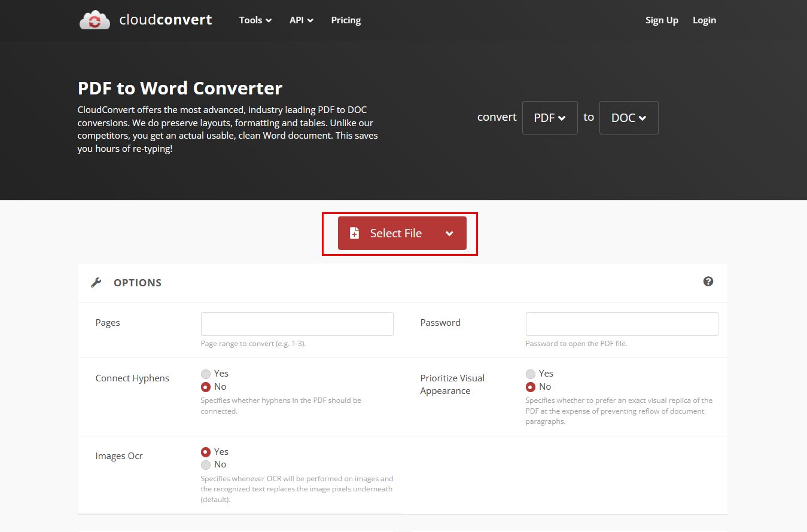Select No for Connect Hyphens

tap(206, 387)
